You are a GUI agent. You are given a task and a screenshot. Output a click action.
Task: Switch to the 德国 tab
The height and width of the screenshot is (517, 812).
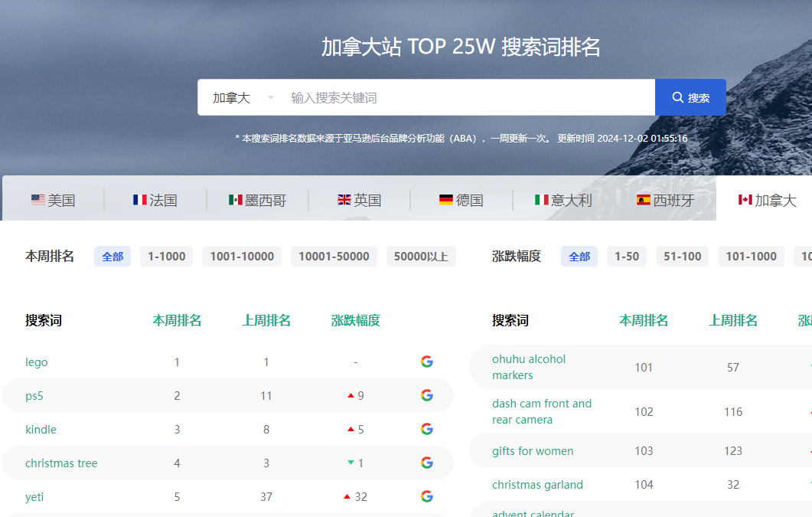(461, 200)
